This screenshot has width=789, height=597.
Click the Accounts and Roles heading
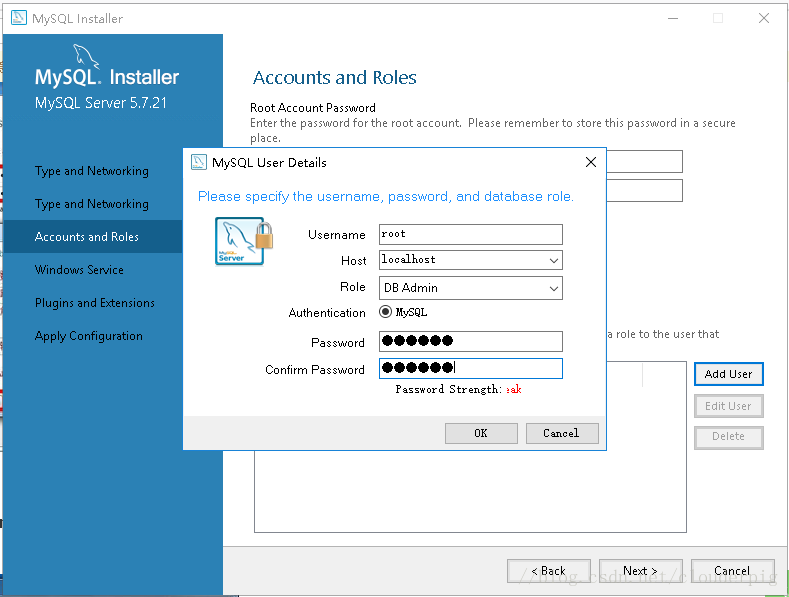[335, 78]
